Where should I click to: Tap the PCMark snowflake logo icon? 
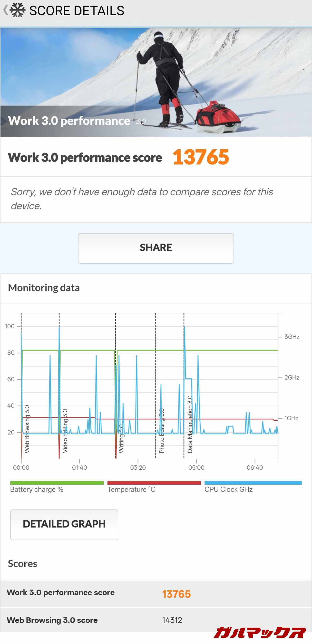pyautogui.click(x=18, y=10)
